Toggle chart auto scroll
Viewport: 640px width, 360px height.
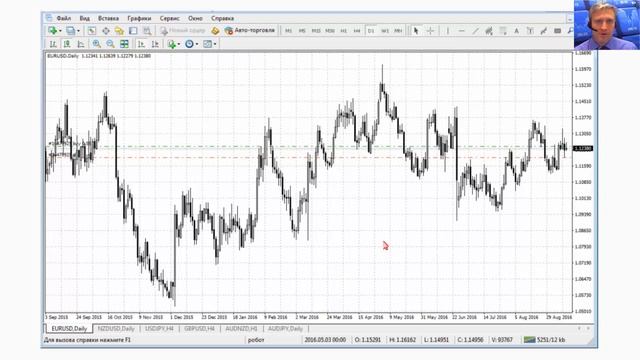coord(141,44)
